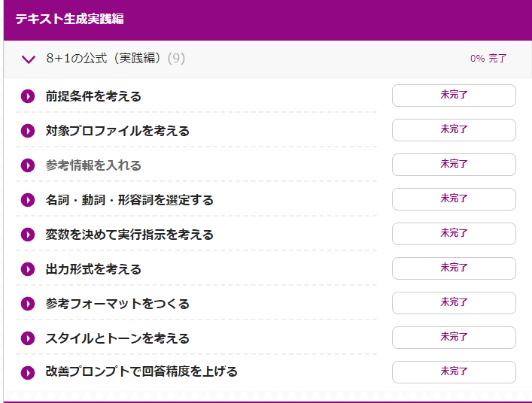The height and width of the screenshot is (403, 532).
Task: Open lesson 参考フォーマットをつくる
Action: coord(117,304)
